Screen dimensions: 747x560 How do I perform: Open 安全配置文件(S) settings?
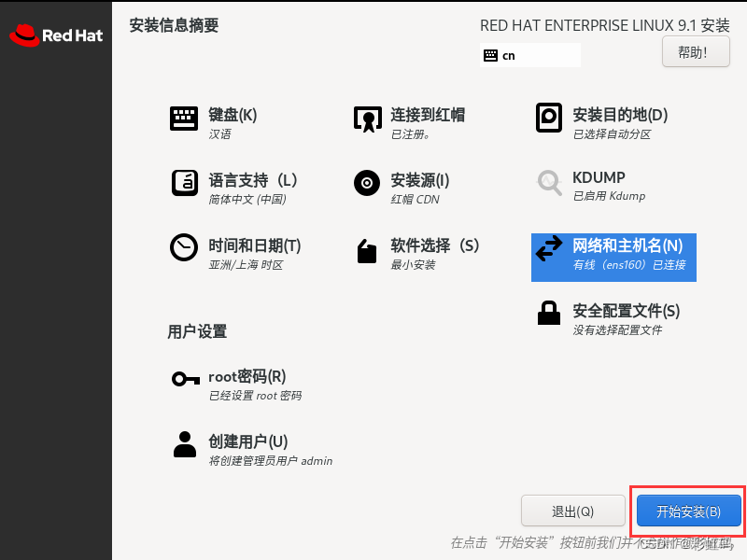pos(626,311)
